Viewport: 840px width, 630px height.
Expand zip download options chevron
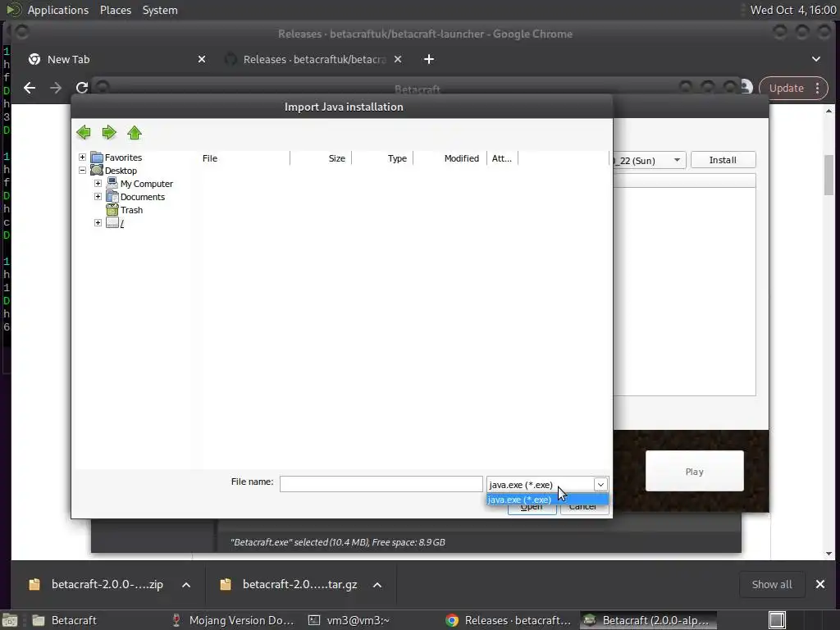click(x=186, y=584)
